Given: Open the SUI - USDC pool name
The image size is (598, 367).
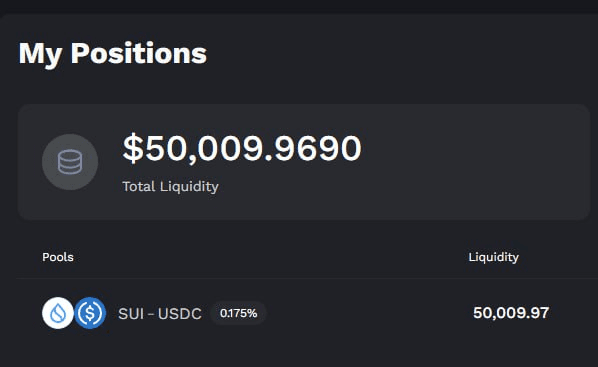Looking at the screenshot, I should pyautogui.click(x=160, y=314).
